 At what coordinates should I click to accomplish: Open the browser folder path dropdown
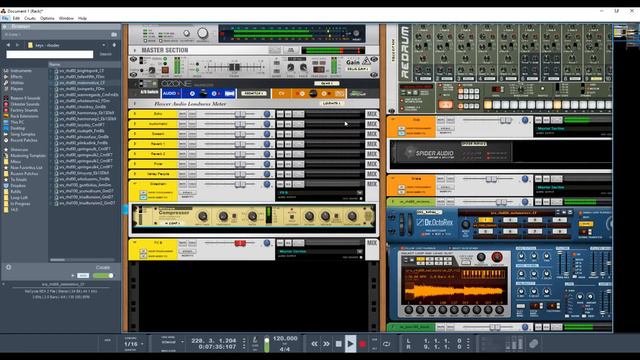(x=103, y=45)
